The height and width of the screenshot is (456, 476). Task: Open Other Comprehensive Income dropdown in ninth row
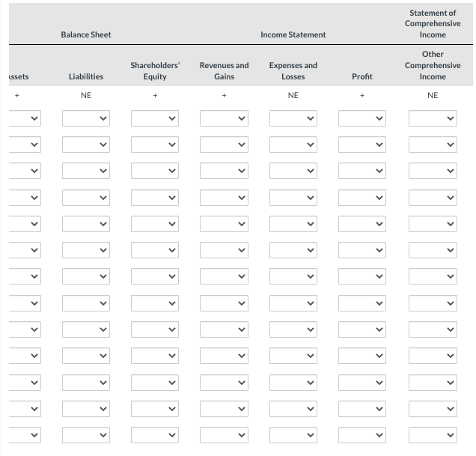point(433,329)
